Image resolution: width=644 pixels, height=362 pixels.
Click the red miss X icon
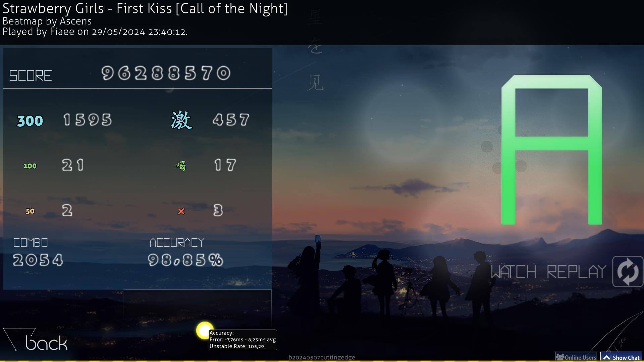click(181, 211)
